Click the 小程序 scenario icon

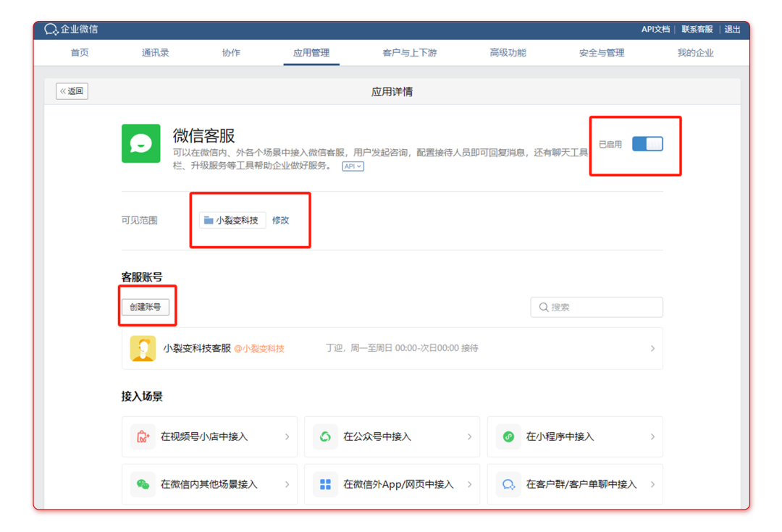pos(508,436)
